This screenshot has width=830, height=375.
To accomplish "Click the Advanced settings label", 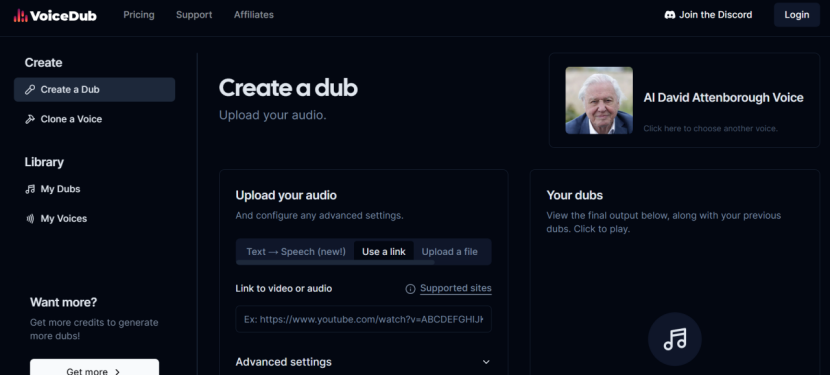I will (x=284, y=362).
